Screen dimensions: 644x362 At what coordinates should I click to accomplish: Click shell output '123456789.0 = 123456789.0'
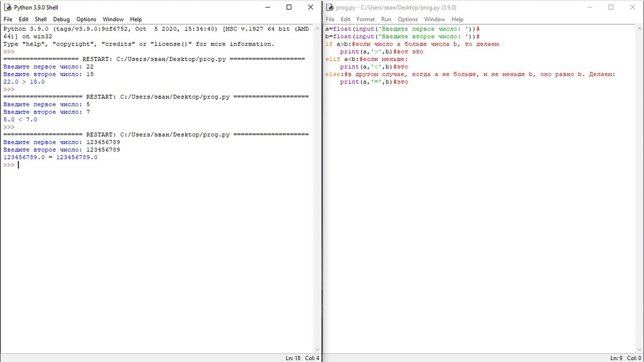[50, 158]
